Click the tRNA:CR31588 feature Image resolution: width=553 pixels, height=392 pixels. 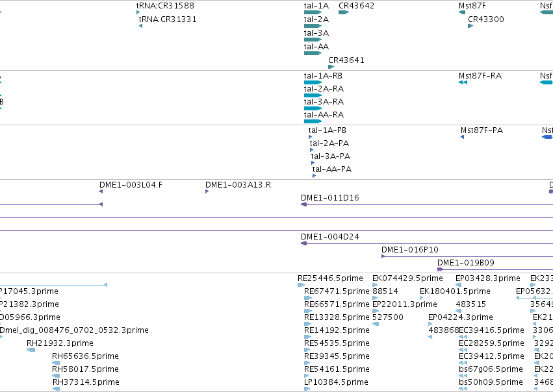click(x=138, y=12)
